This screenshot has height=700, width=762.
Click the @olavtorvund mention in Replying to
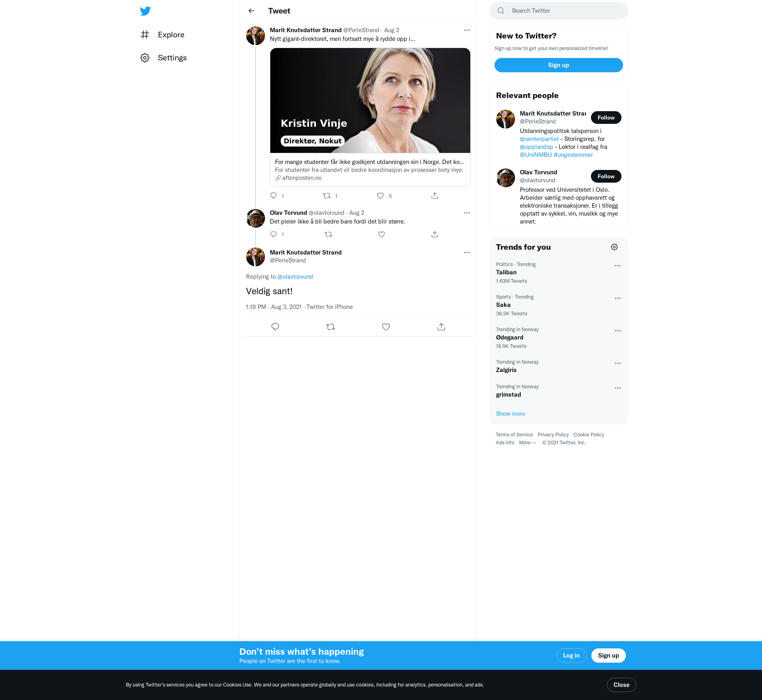click(295, 277)
